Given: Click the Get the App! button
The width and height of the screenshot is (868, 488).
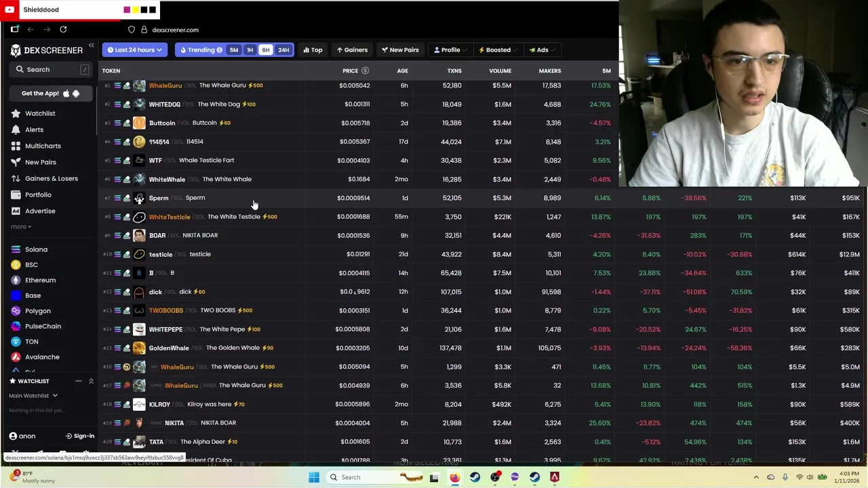Looking at the screenshot, I should tap(50, 94).
